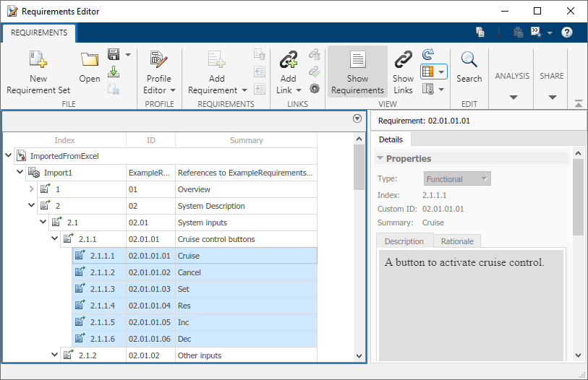The width and height of the screenshot is (588, 380).
Task: Collapse the Properties section
Action: (380, 158)
